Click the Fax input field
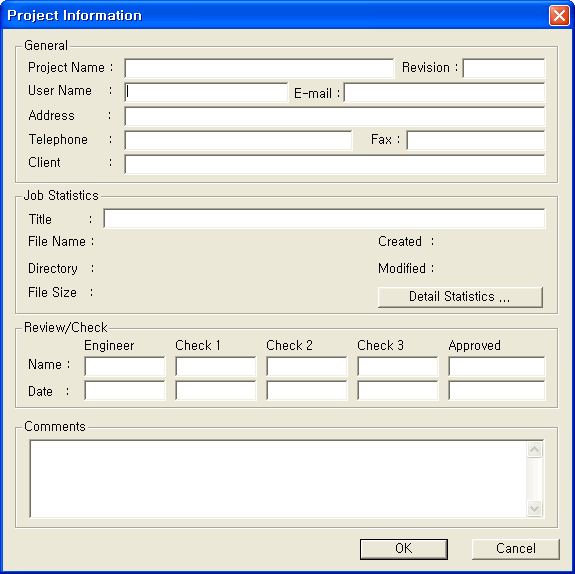Screen dimensions: 575x574 (x=476, y=140)
